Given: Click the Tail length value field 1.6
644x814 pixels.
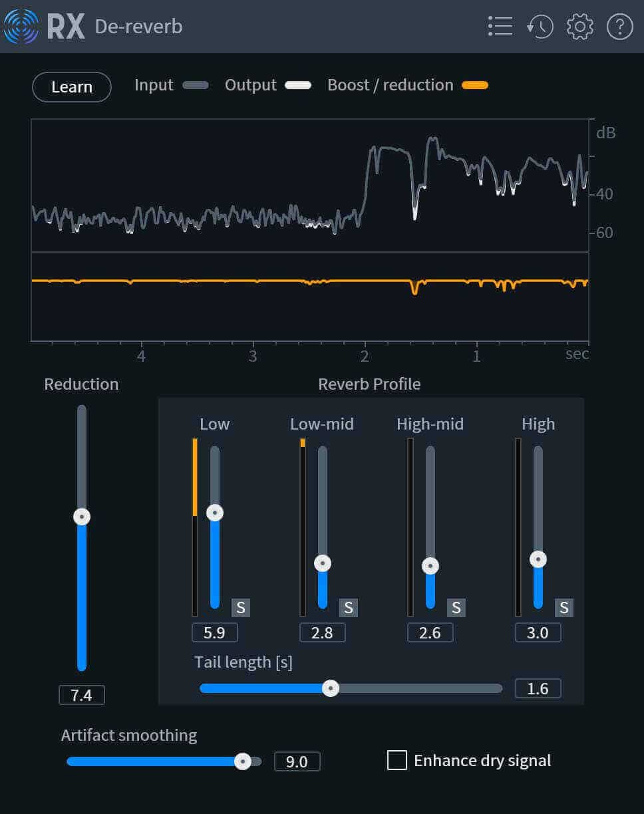Looking at the screenshot, I should (538, 688).
